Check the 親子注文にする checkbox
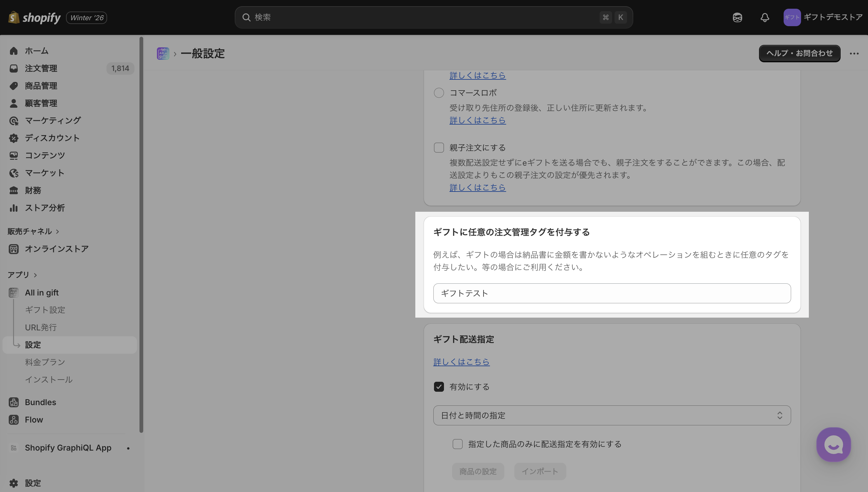 pyautogui.click(x=439, y=148)
